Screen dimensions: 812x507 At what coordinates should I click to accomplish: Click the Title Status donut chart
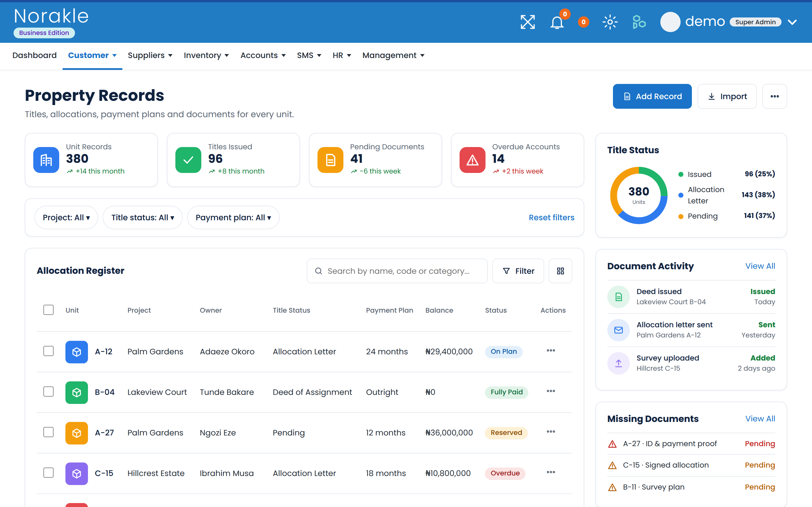(x=639, y=195)
